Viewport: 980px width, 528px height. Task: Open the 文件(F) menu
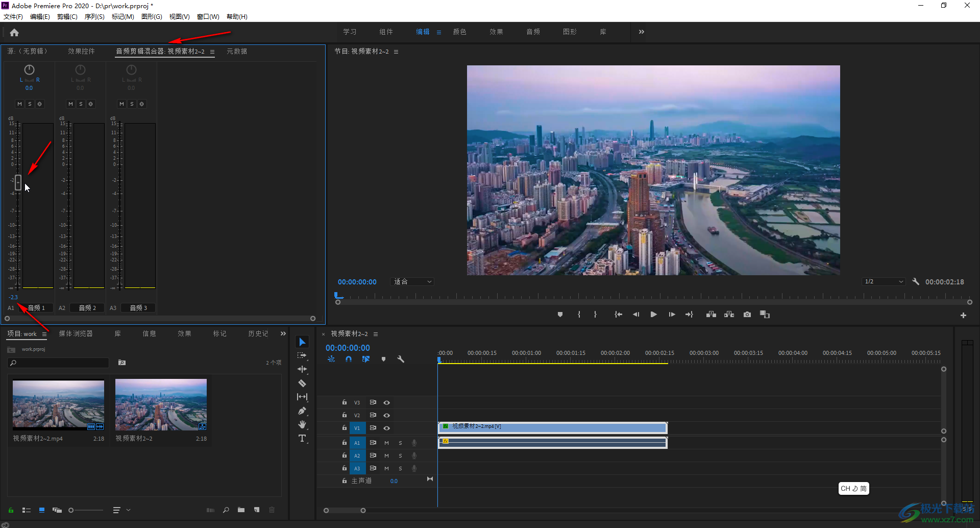[13, 16]
